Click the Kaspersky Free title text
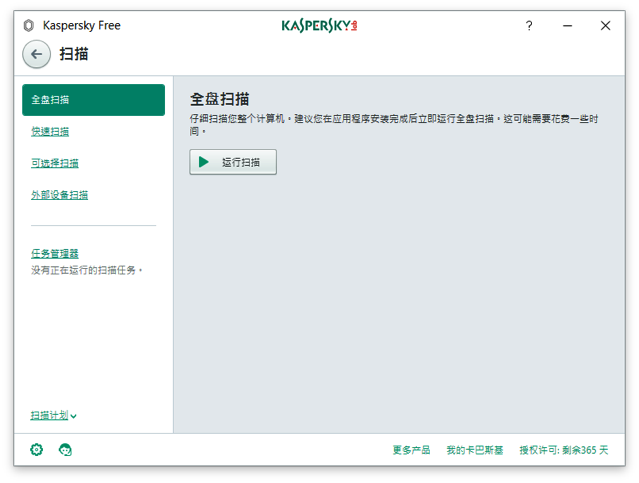The height and width of the screenshot is (483, 639). [x=82, y=25]
